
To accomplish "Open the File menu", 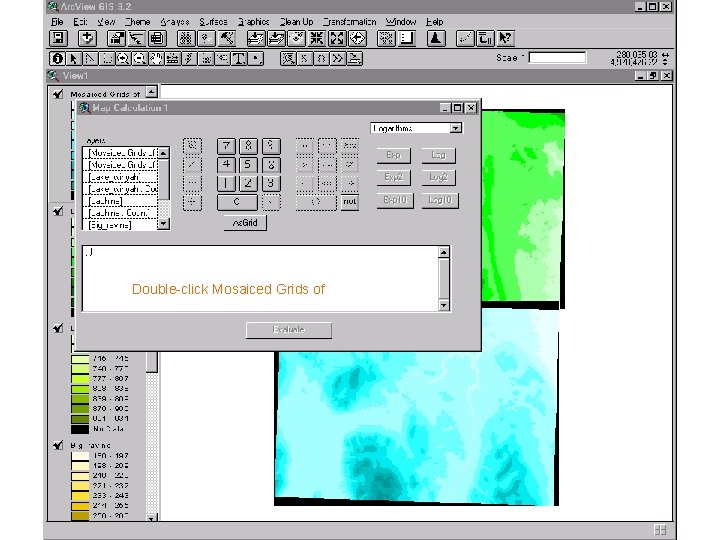I will [x=57, y=22].
